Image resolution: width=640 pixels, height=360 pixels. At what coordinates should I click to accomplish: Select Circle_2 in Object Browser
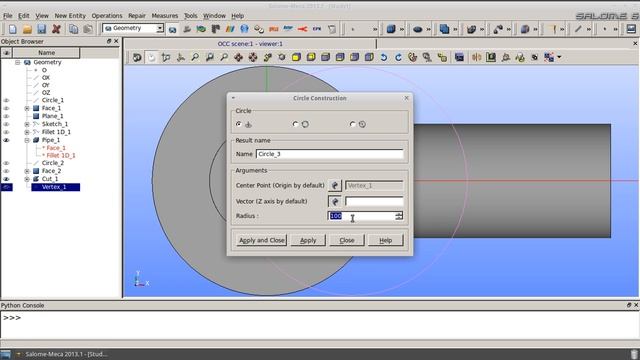click(53, 163)
